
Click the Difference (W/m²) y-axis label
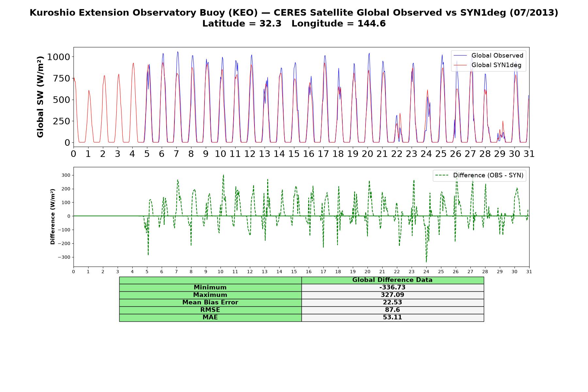(53, 217)
